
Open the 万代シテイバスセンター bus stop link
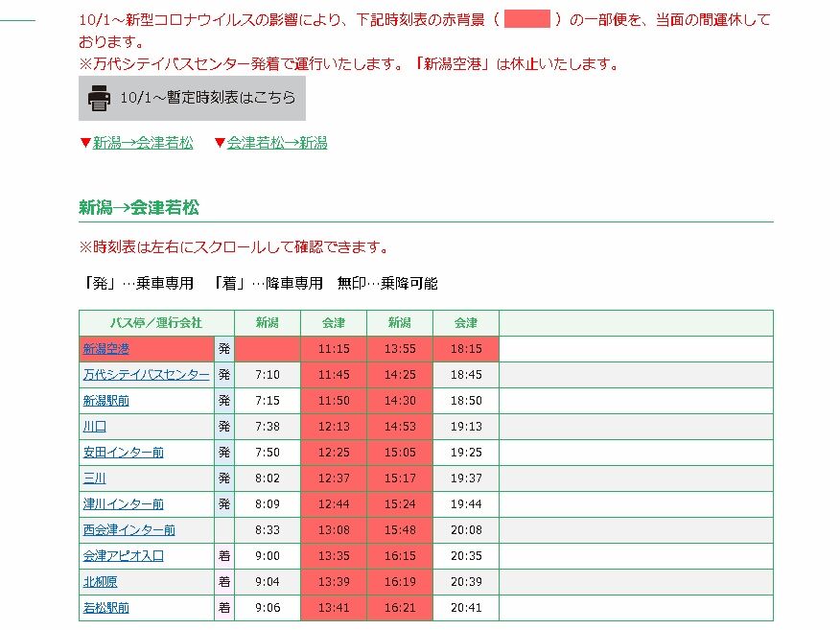[x=147, y=375]
